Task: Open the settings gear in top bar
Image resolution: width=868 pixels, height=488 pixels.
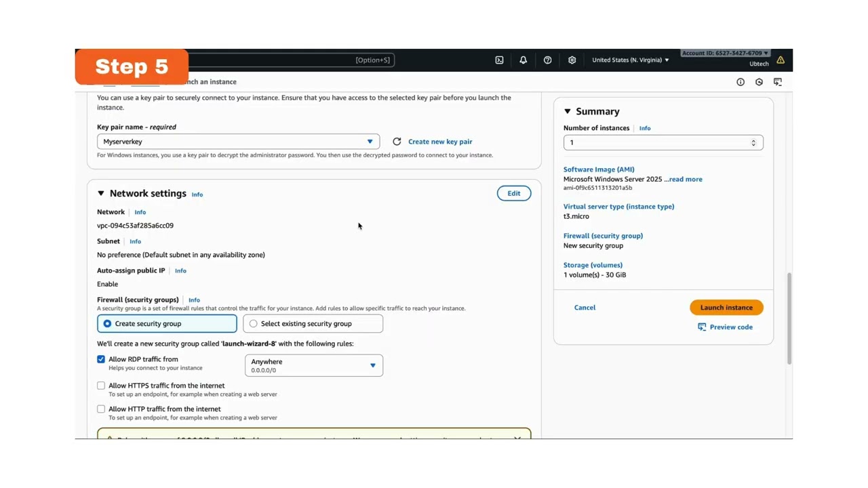Action: [572, 60]
